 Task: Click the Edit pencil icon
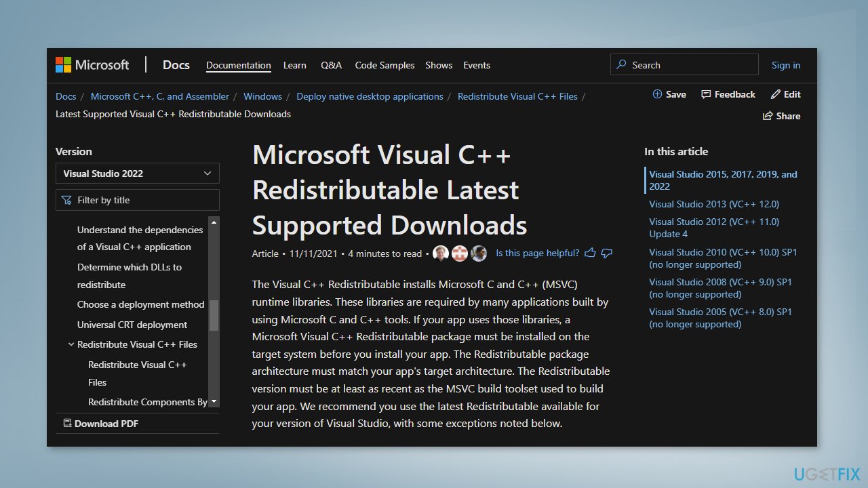click(x=776, y=94)
